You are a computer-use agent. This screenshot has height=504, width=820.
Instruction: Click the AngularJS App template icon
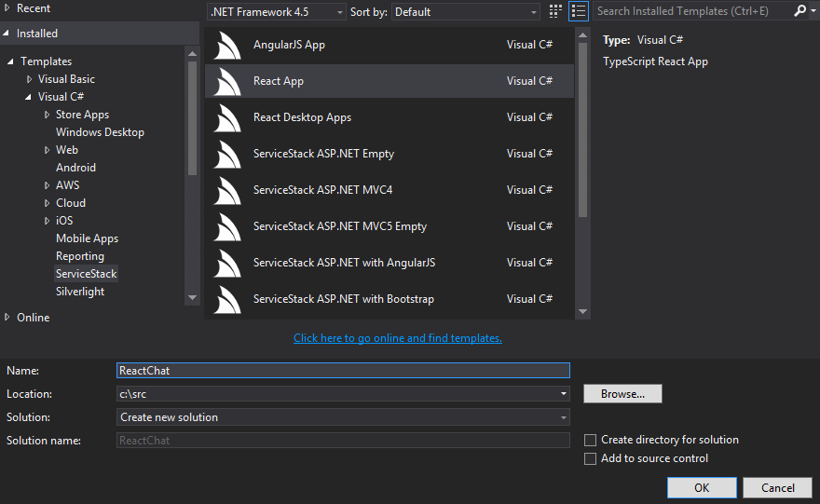[x=228, y=46]
